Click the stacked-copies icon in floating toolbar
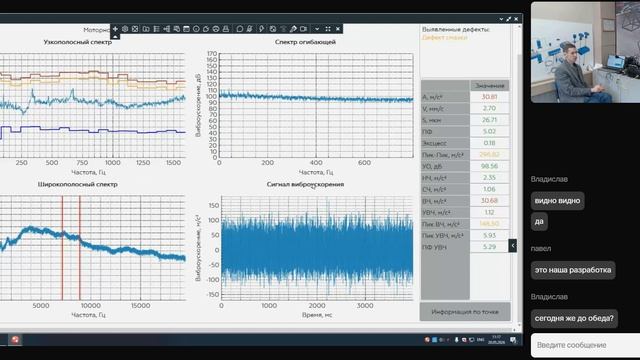Image resolution: width=640 pixels, height=360 pixels. click(177, 29)
